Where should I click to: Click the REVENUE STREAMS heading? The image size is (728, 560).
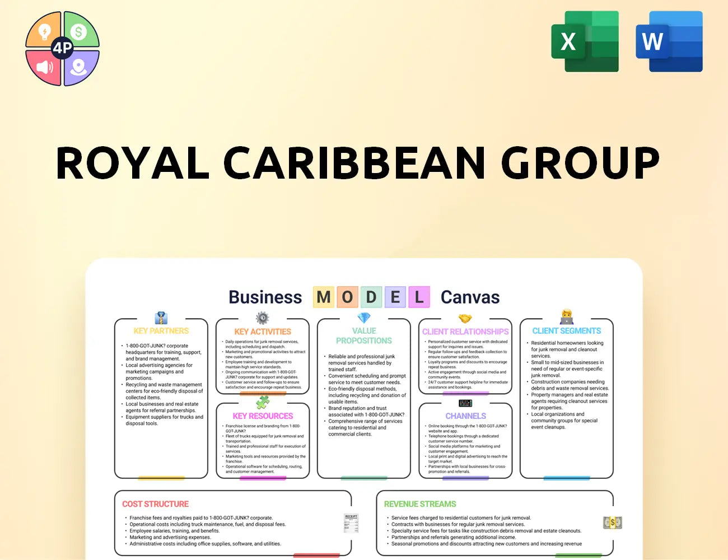[x=420, y=504]
